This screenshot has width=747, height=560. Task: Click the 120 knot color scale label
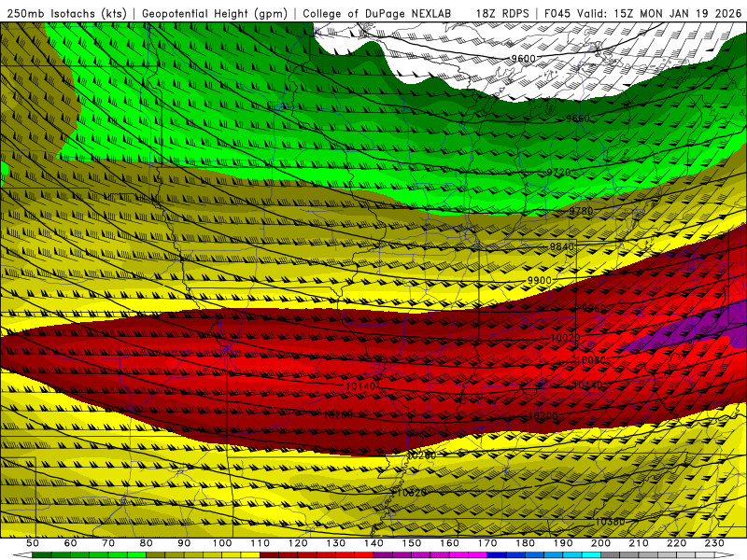coord(298,543)
